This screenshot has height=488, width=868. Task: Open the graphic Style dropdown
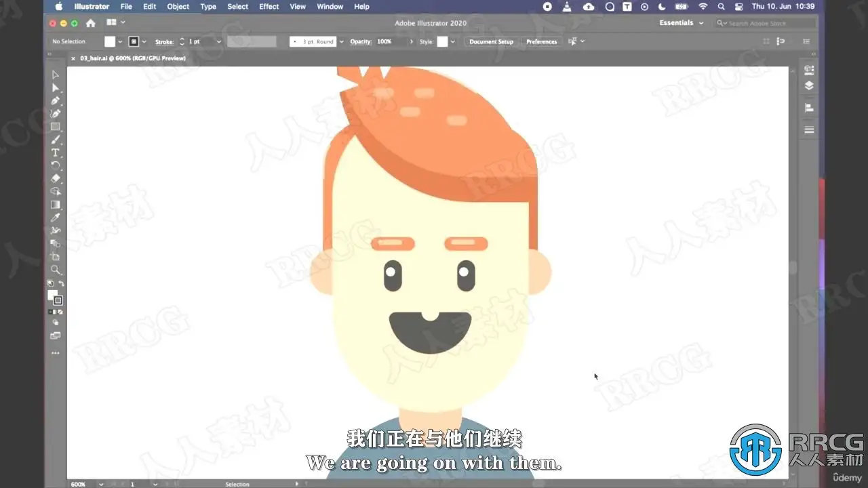pos(452,41)
